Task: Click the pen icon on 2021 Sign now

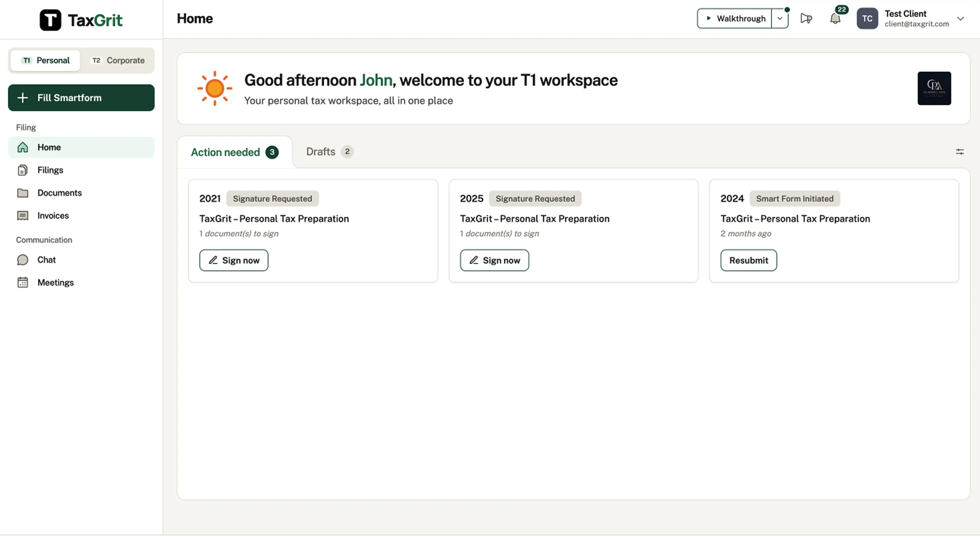Action: point(213,260)
